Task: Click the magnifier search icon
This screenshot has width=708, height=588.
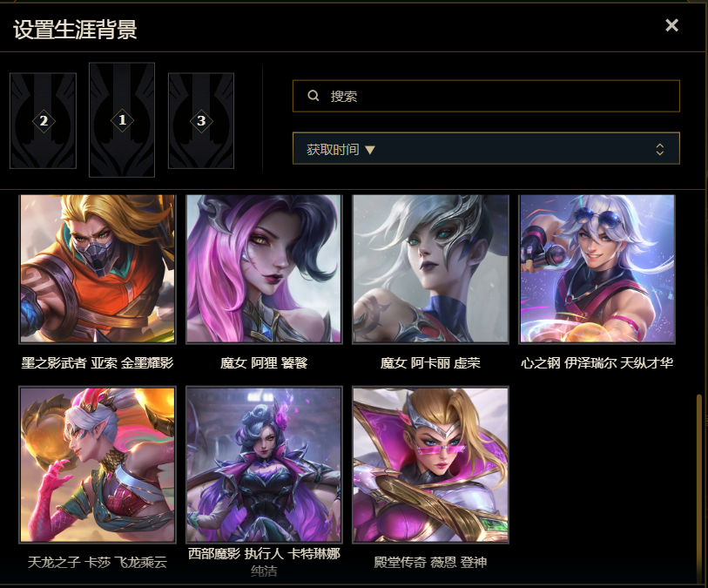Action: pyautogui.click(x=314, y=95)
